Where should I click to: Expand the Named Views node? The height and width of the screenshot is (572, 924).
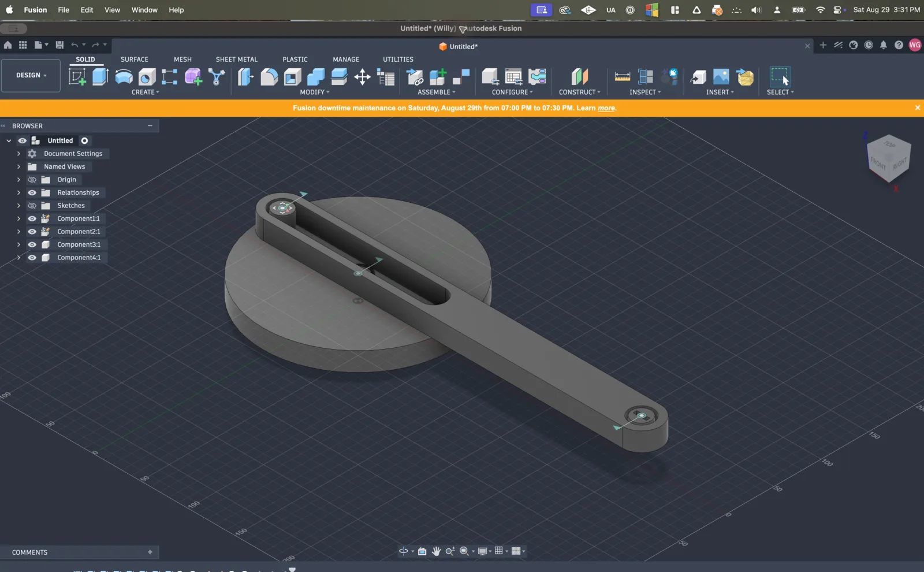tap(18, 166)
